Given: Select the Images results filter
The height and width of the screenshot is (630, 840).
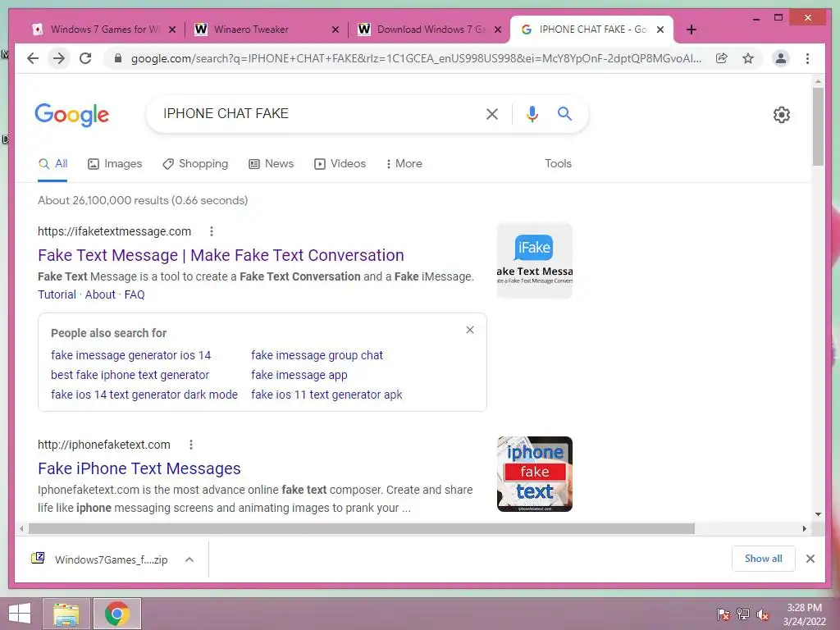Looking at the screenshot, I should pyautogui.click(x=115, y=163).
